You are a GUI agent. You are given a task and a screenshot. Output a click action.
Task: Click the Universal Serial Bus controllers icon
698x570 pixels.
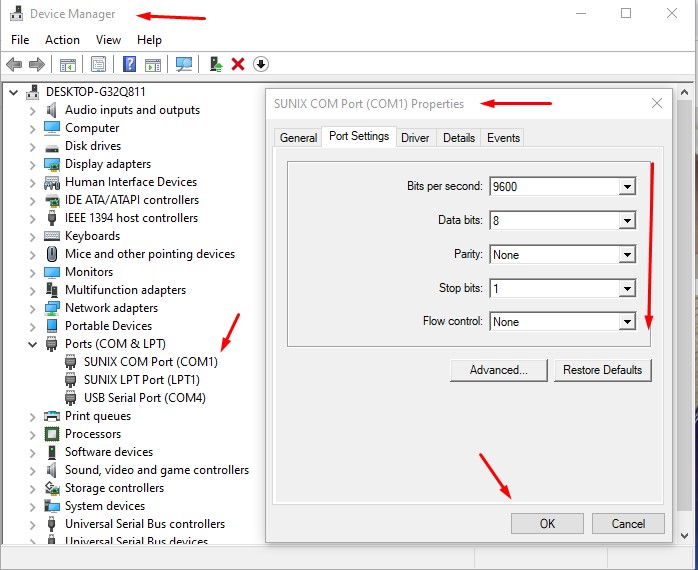(52, 524)
